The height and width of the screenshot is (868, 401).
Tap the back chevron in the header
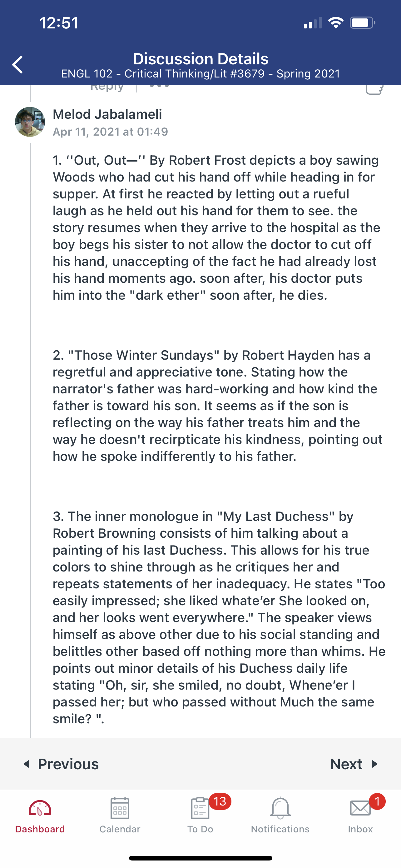(17, 64)
